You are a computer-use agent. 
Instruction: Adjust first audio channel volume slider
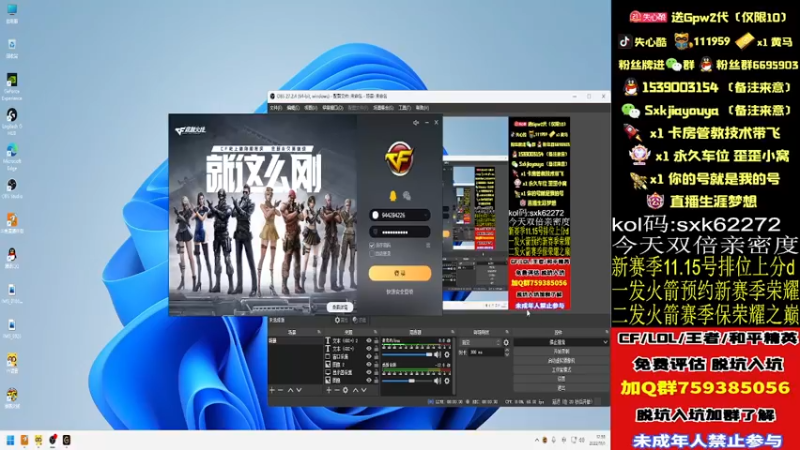[407, 355]
